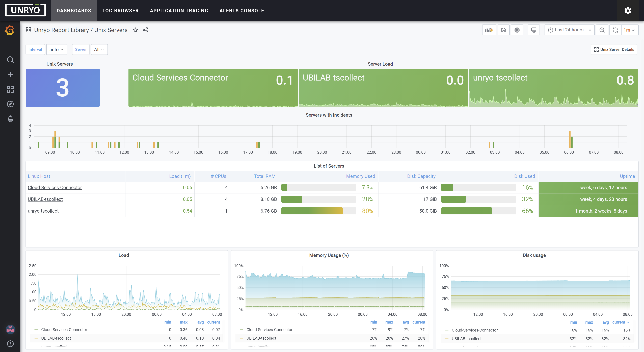
Task: Click the sidebar Create plus icon
Action: pos(10,74)
